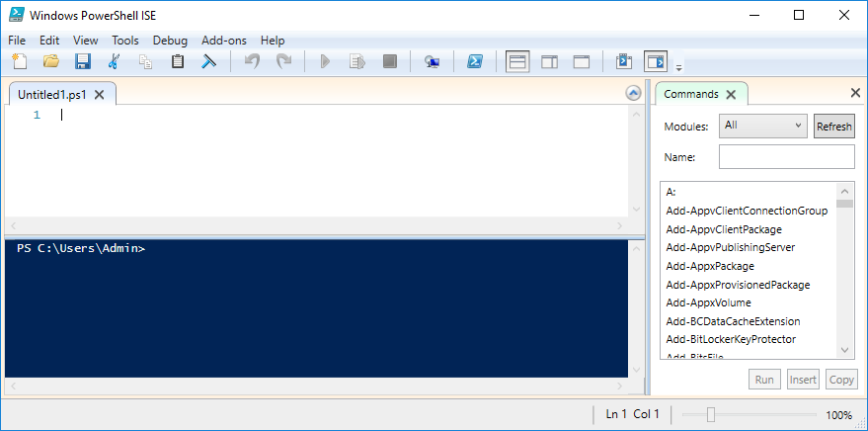Run the script with green play icon
Image resolution: width=868 pixels, height=431 pixels.
tap(326, 61)
